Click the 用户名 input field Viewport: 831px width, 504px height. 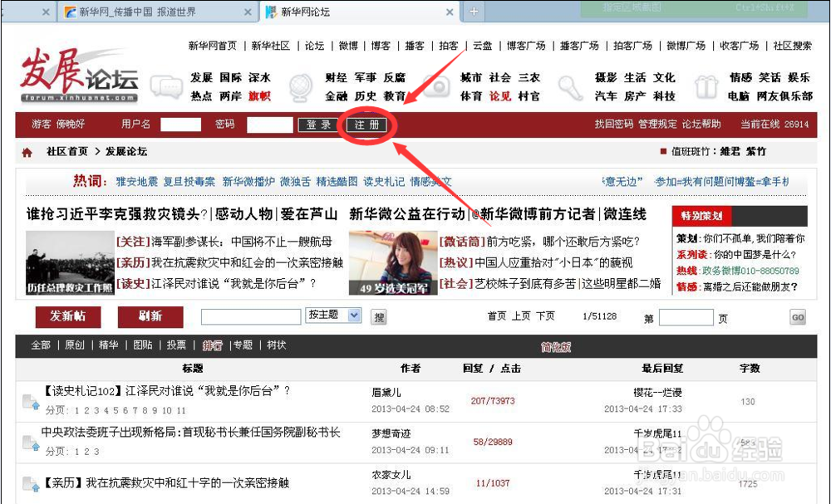coord(180,125)
